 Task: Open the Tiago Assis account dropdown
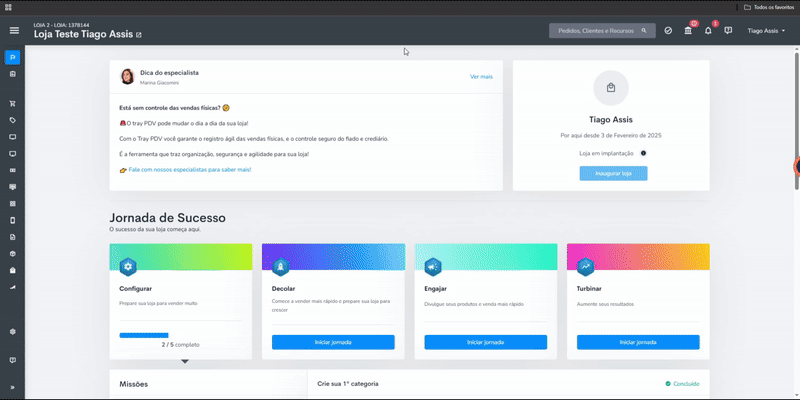[x=766, y=31]
